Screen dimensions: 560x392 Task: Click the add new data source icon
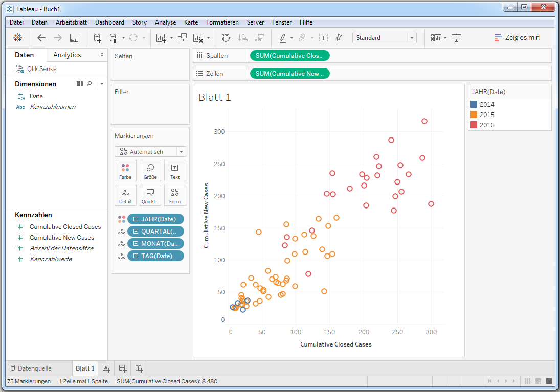click(97, 38)
